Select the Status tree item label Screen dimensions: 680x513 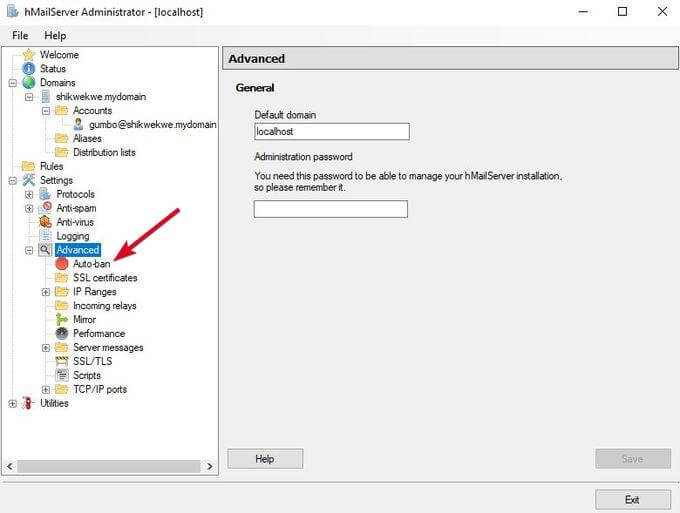tap(53, 69)
